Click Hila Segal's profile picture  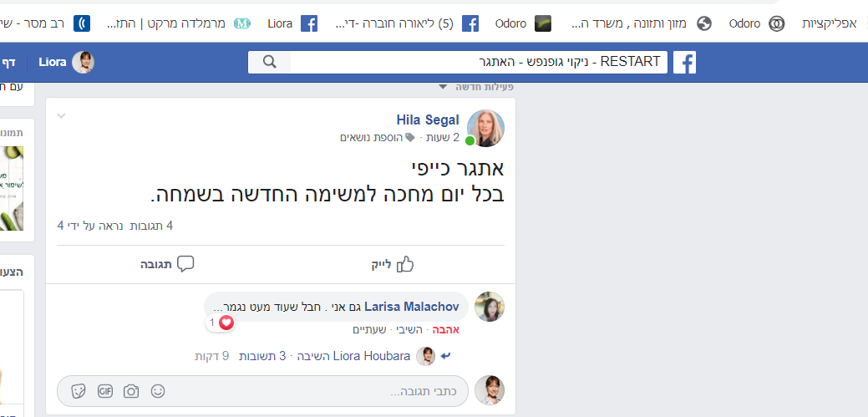pos(485,128)
